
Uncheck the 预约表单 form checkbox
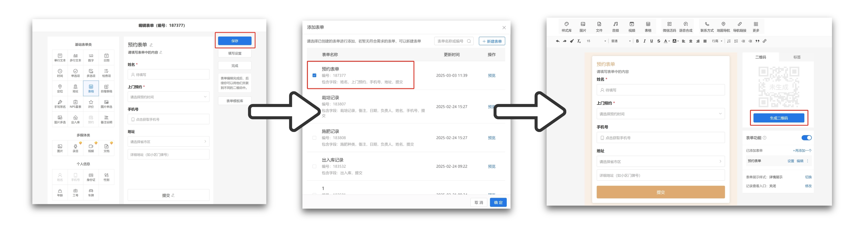coord(314,75)
